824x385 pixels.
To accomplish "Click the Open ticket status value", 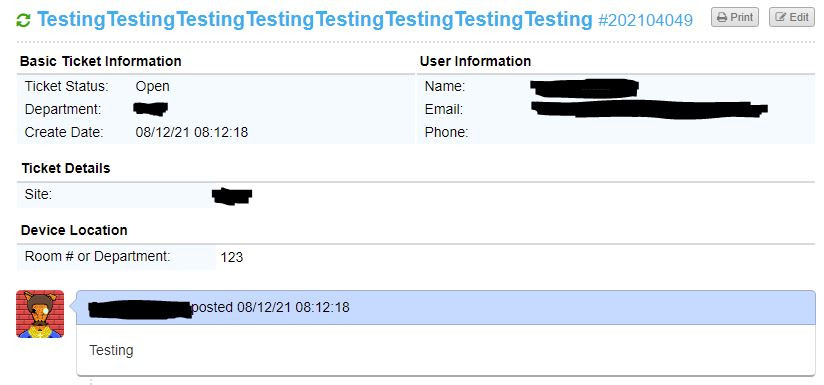I will [x=152, y=86].
